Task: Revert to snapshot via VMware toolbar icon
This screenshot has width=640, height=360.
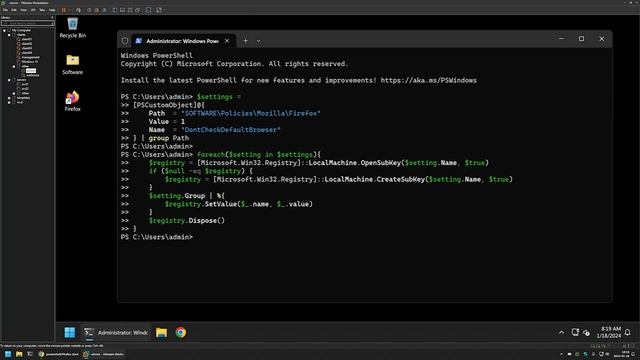Action: point(97,10)
